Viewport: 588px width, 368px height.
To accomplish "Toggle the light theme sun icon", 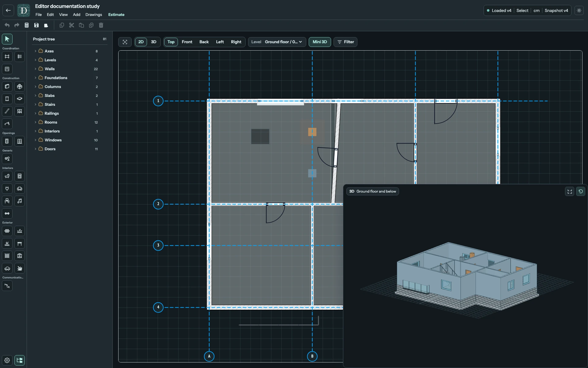I will coord(579,10).
